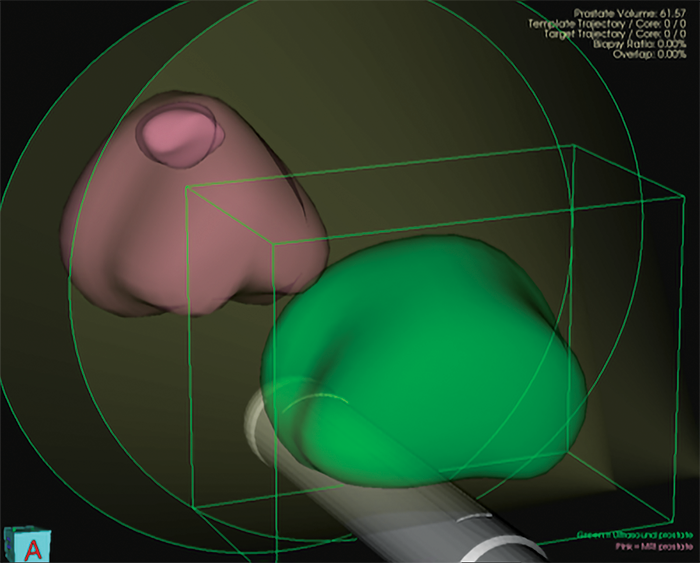Click the green ultrasound prostate legend label
This screenshot has width=700, height=563.
click(x=634, y=536)
